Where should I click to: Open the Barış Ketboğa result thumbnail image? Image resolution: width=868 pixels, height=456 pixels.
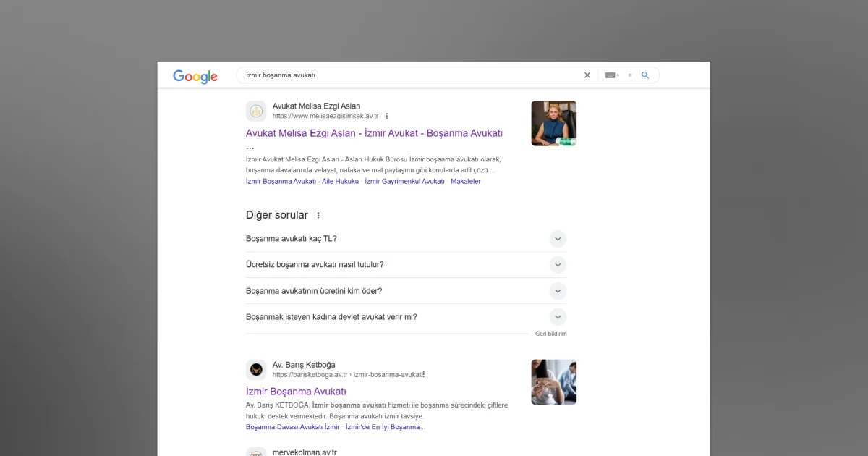pyautogui.click(x=554, y=382)
